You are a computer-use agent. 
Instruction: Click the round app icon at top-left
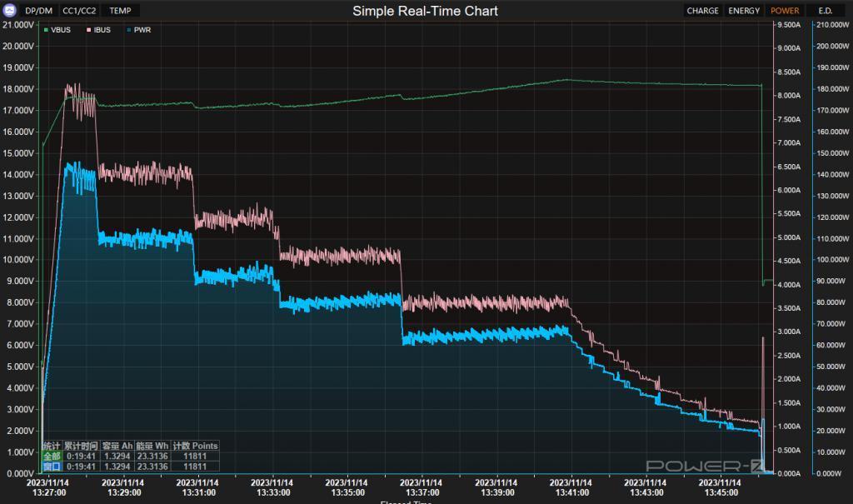point(10,11)
